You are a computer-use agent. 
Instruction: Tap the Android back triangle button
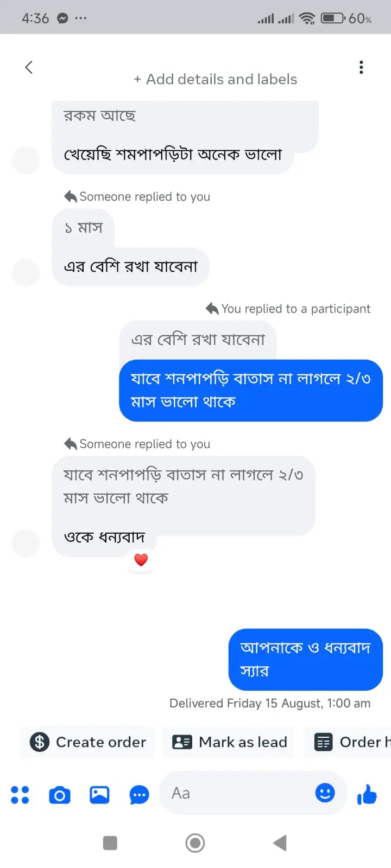[x=280, y=843]
